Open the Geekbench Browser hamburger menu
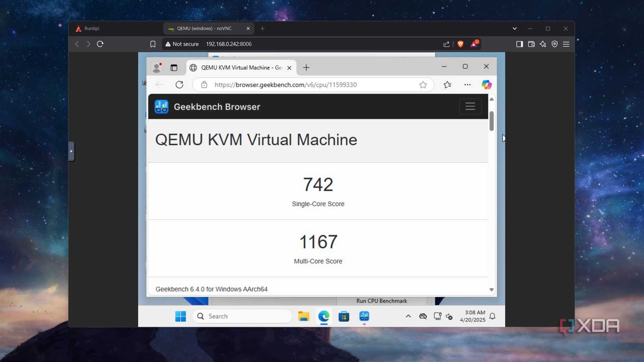 470,106
